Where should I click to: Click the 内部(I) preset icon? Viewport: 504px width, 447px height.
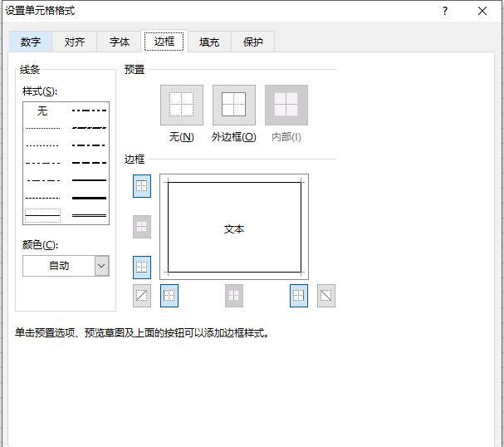286,105
